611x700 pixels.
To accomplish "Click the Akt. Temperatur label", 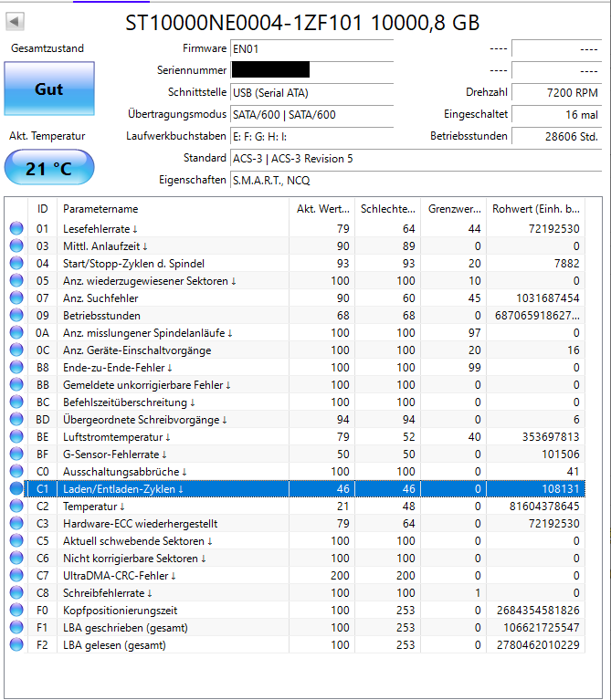I will coord(47,136).
